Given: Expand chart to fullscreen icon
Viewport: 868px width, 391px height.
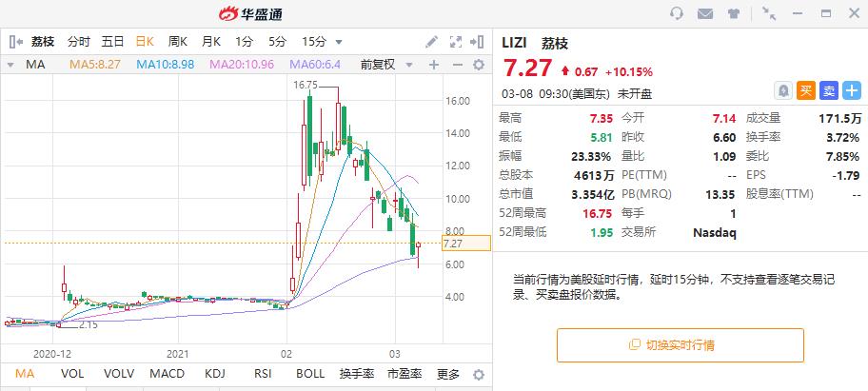Looking at the screenshot, I should point(456,42).
